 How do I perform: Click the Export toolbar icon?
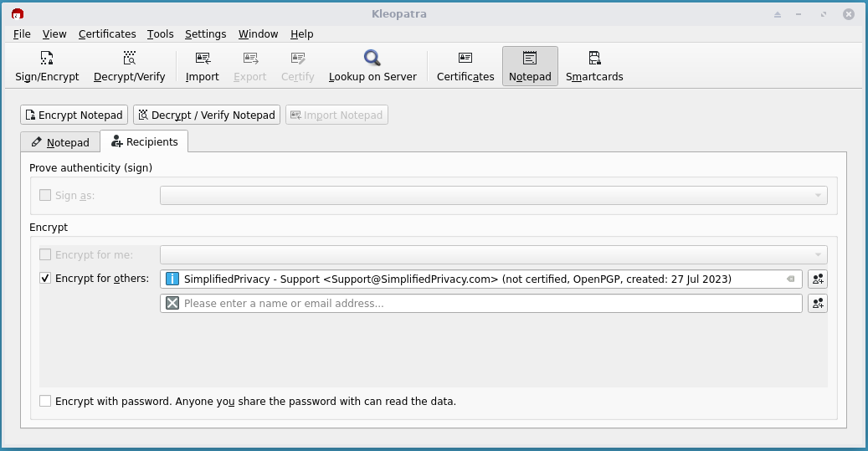tap(249, 66)
